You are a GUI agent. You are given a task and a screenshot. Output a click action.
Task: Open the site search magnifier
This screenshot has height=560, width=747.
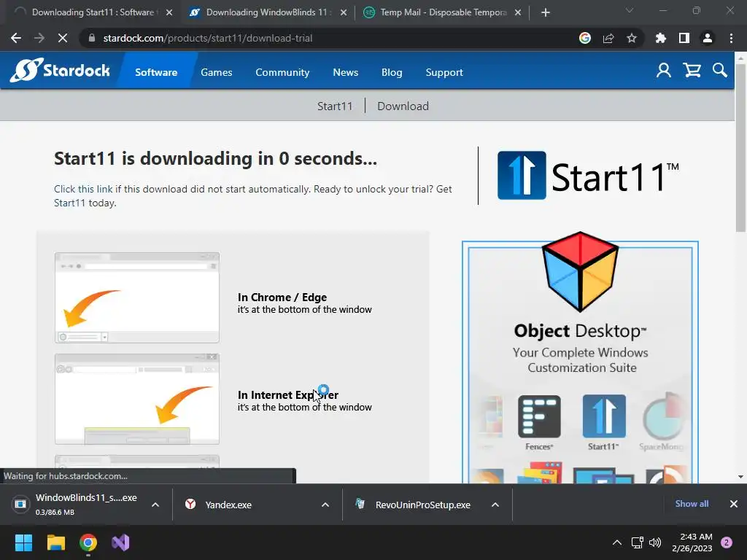720,71
